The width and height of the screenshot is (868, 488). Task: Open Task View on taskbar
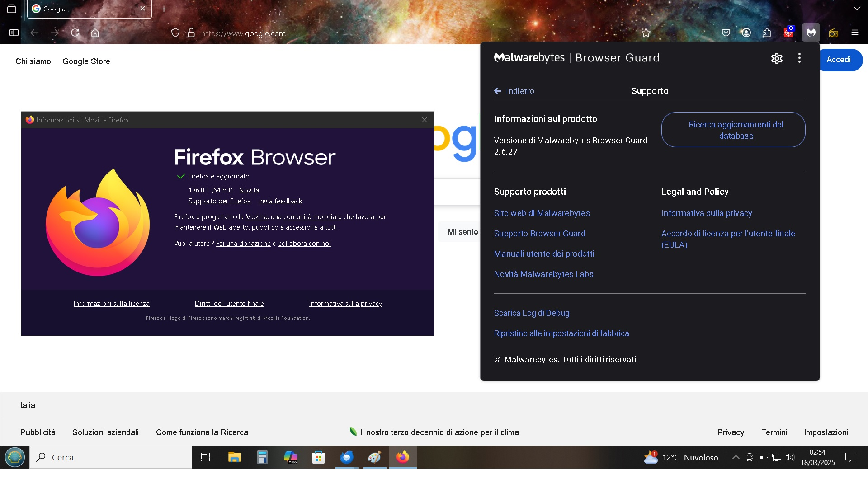pos(206,457)
